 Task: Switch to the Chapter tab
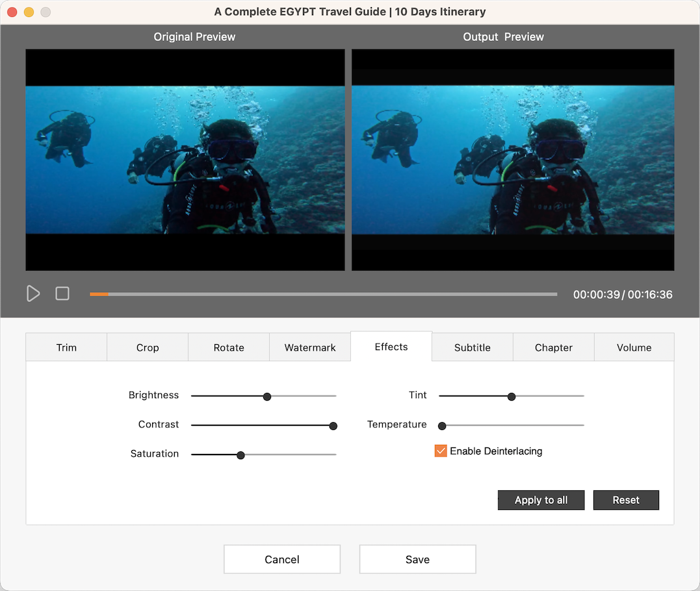[x=554, y=347]
